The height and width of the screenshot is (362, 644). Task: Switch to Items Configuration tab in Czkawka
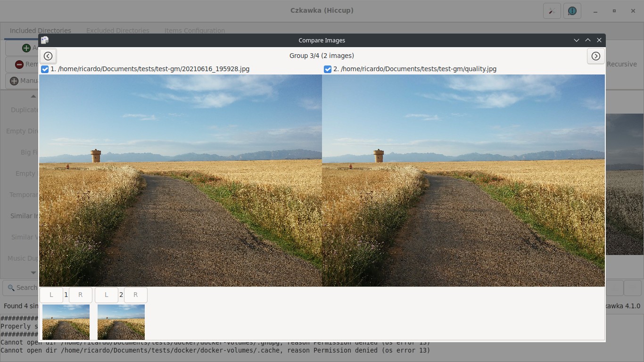pyautogui.click(x=195, y=31)
